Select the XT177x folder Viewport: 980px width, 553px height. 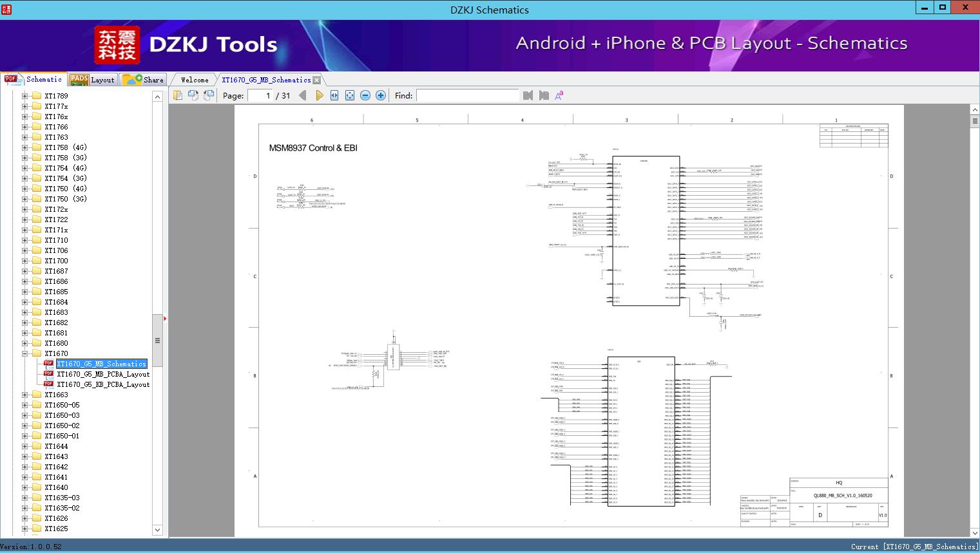point(56,106)
